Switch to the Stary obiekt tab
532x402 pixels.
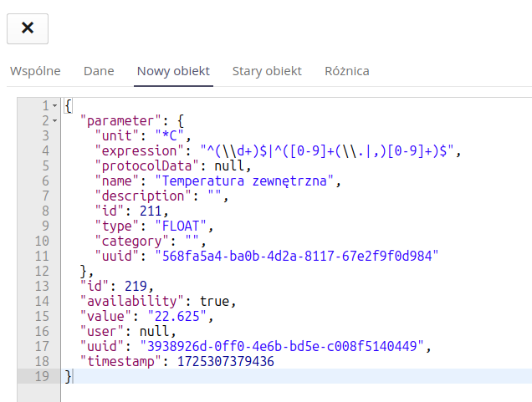point(267,71)
